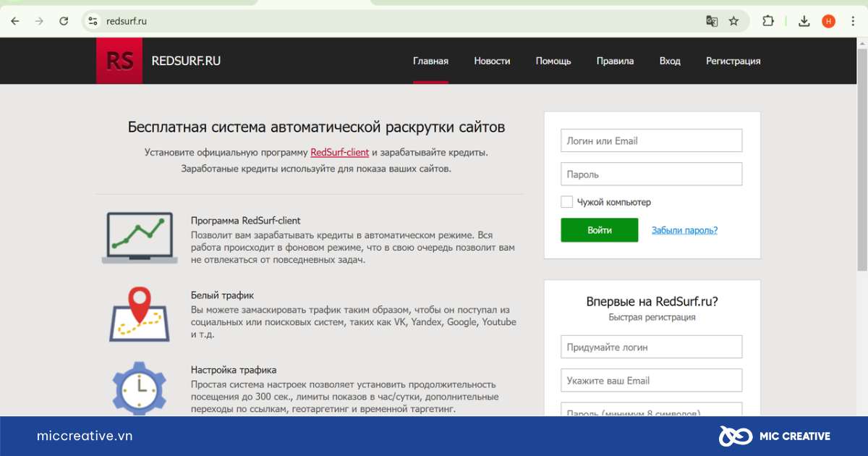Image resolution: width=868 pixels, height=456 pixels.
Task: Open the Chrome three-dot menu
Action: coord(852,21)
